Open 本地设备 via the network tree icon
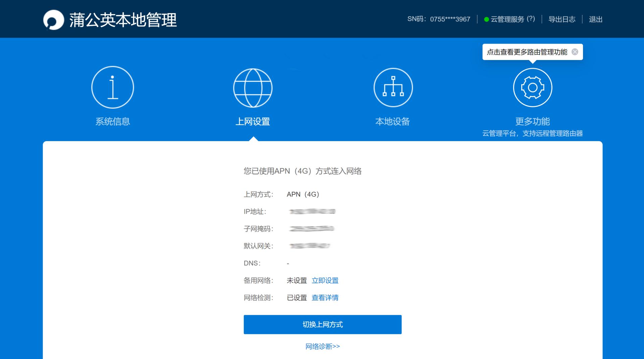The image size is (644, 359). [393, 87]
